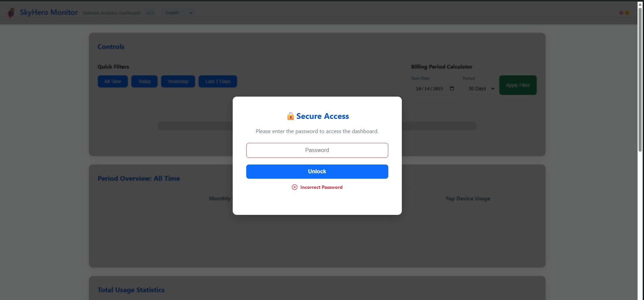
Task: Open the English language dropdown
Action: click(179, 13)
